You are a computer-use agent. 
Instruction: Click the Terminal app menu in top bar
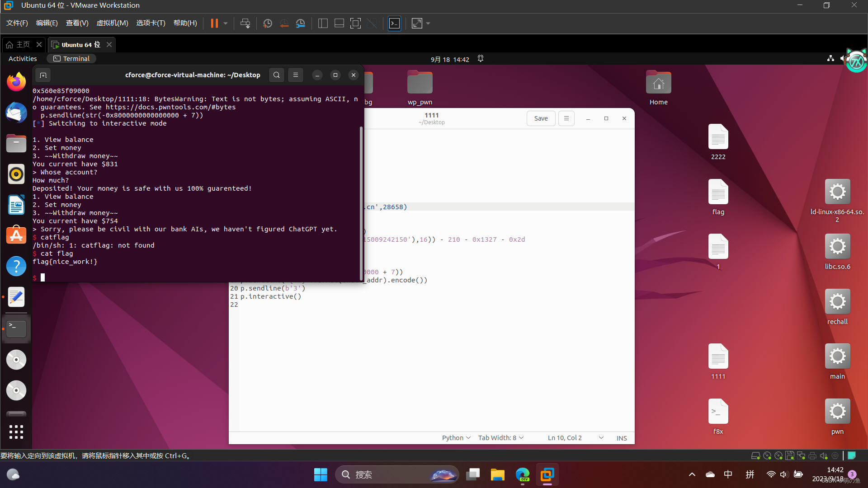point(71,59)
